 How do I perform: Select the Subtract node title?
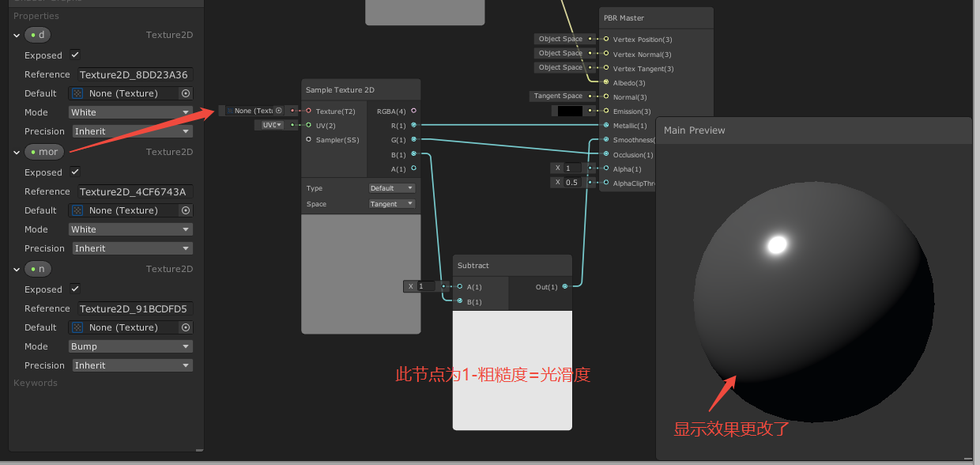click(473, 266)
